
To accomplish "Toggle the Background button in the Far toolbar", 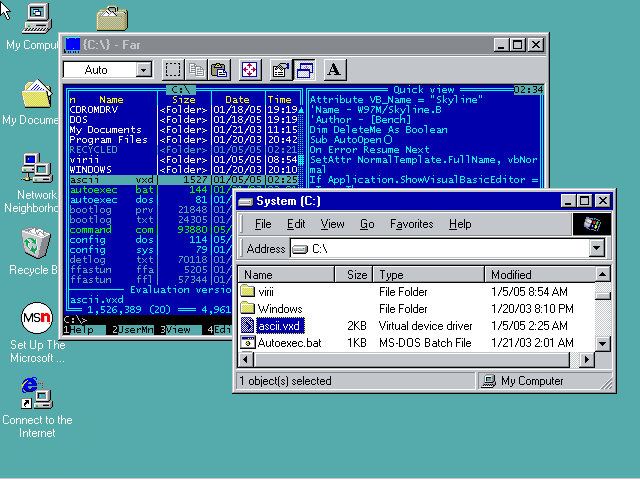I will coord(304,70).
